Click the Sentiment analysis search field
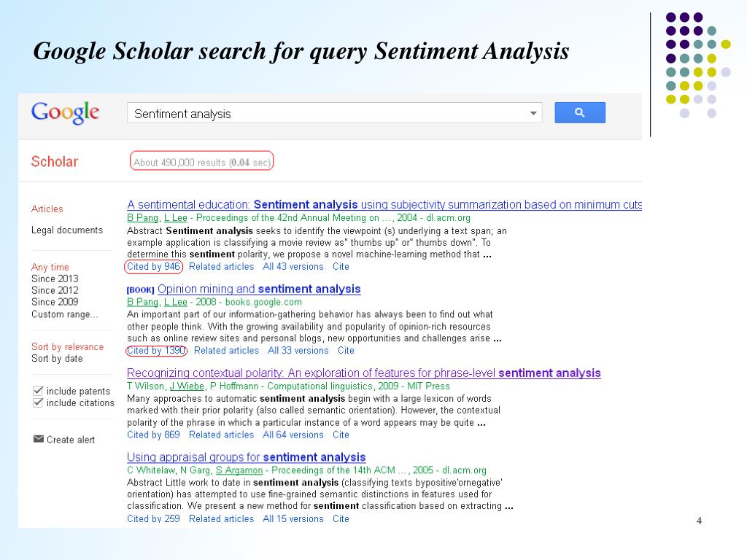This screenshot has width=747, height=560. coord(334,113)
